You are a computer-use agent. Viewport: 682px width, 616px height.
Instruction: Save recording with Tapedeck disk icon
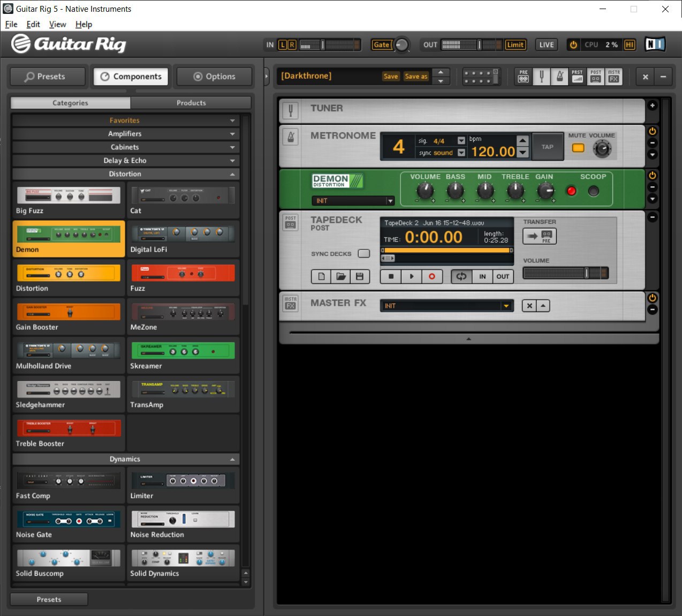360,276
